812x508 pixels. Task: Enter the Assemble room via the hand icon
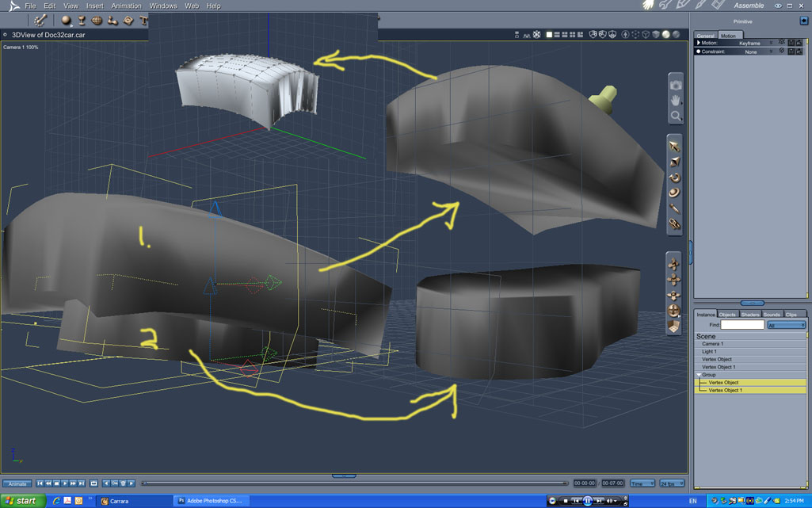coord(647,6)
